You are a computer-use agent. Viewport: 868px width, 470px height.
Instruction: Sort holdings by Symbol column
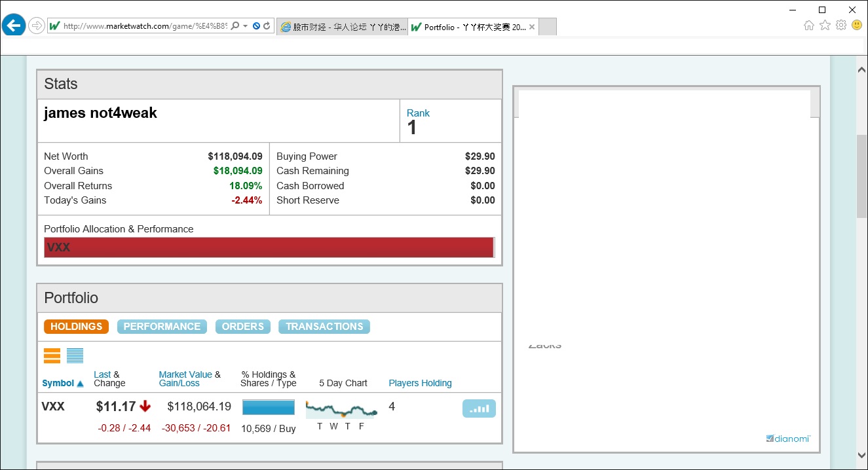click(x=58, y=383)
